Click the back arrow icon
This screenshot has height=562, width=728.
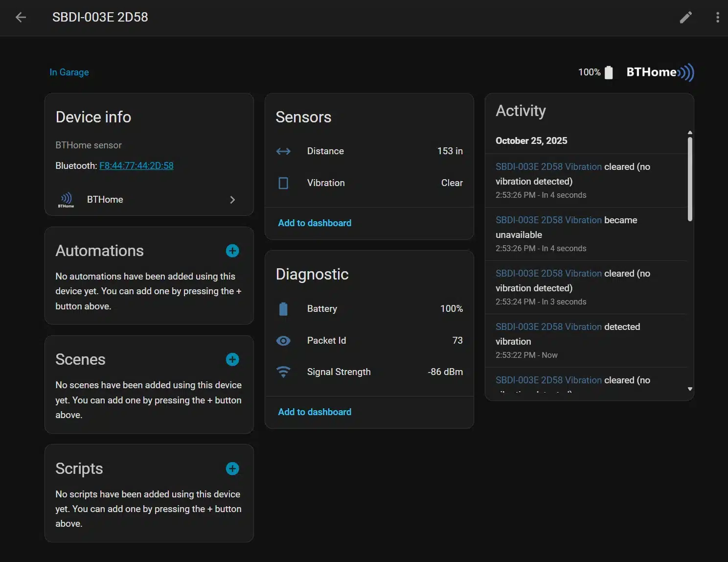click(x=21, y=18)
